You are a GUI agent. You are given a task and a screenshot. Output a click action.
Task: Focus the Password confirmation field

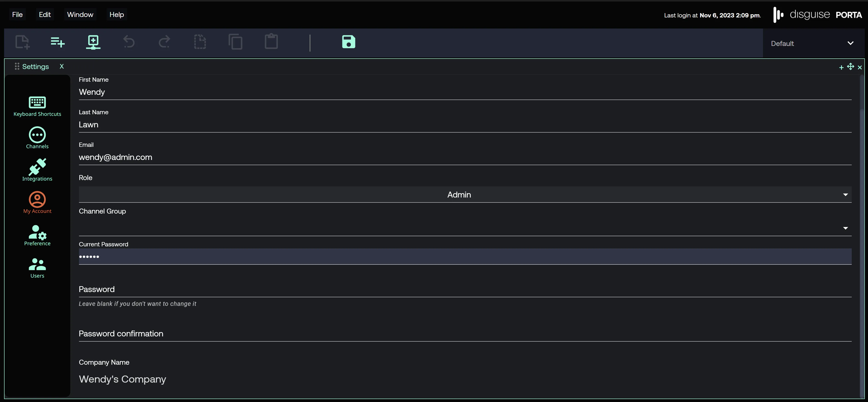[x=465, y=334]
